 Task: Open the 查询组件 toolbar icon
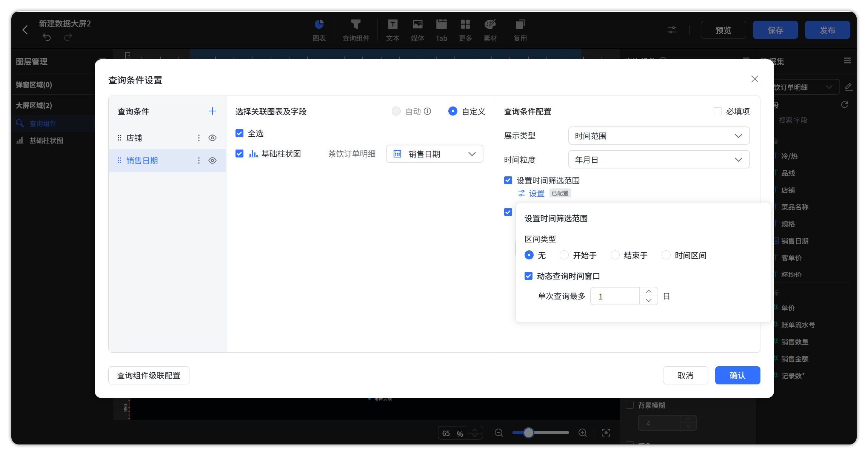point(356,30)
